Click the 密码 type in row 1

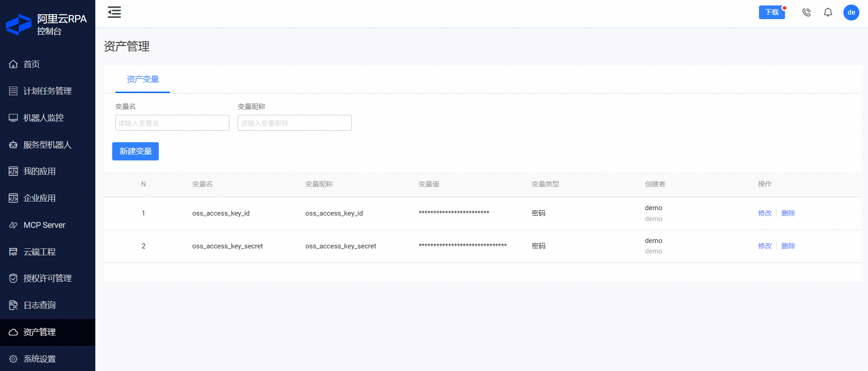tap(539, 213)
